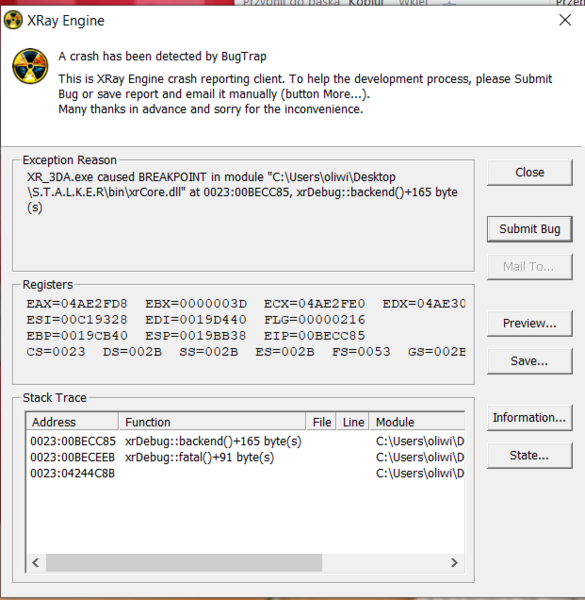
Task: Click the Line column header
Action: tap(353, 422)
